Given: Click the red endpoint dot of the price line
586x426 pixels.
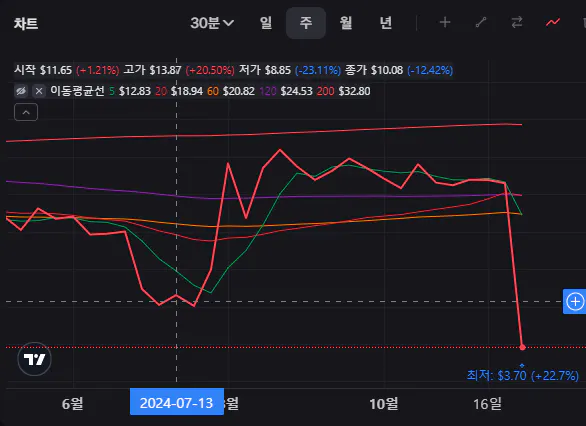Looking at the screenshot, I should click(522, 347).
